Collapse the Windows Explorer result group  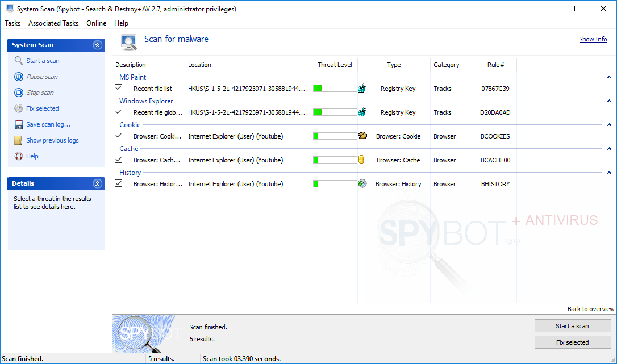point(609,101)
